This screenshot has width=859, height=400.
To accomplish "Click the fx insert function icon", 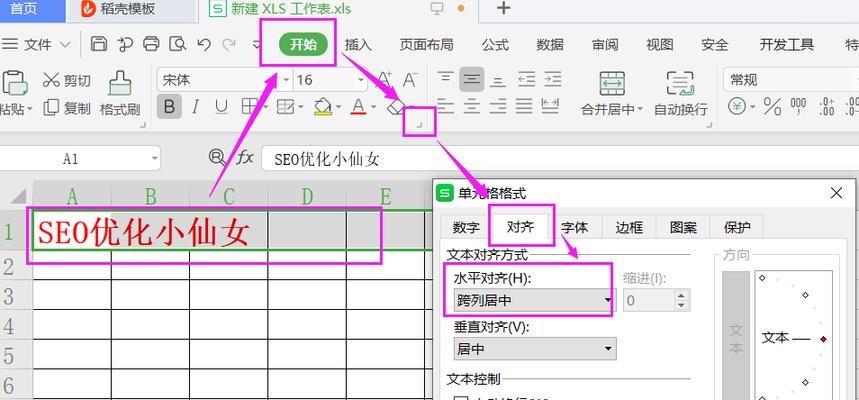I will pos(245,158).
